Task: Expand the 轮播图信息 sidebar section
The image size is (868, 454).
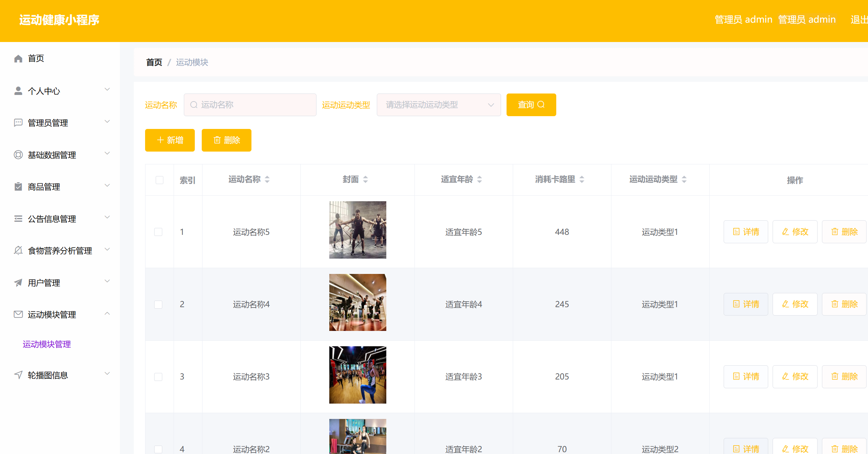Action: point(107,373)
